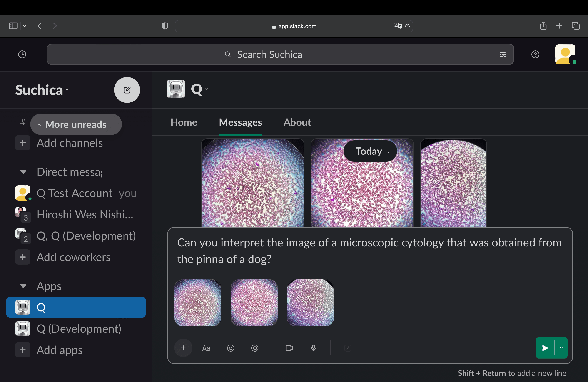Mention a user with the @ icon
The height and width of the screenshot is (382, 588).
[x=255, y=348]
